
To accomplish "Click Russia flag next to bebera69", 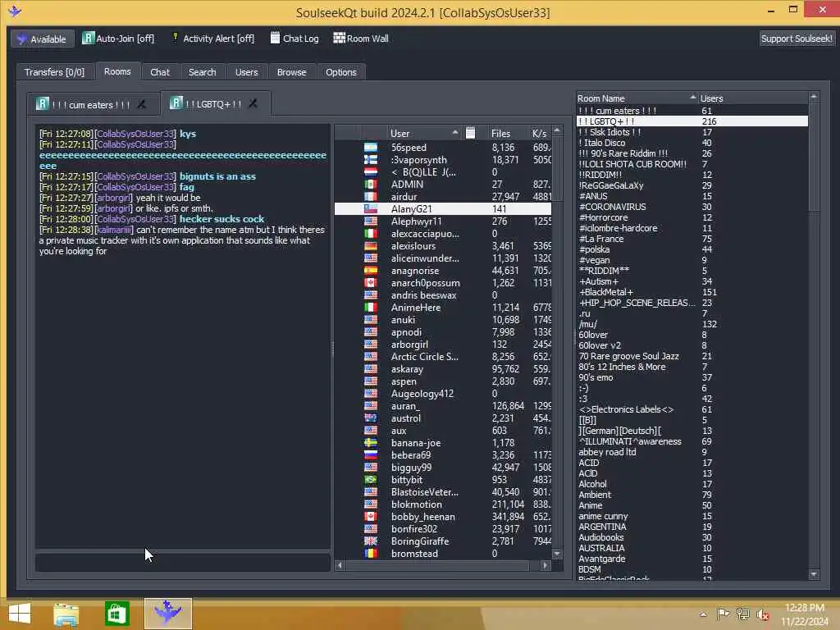I will (x=370, y=454).
